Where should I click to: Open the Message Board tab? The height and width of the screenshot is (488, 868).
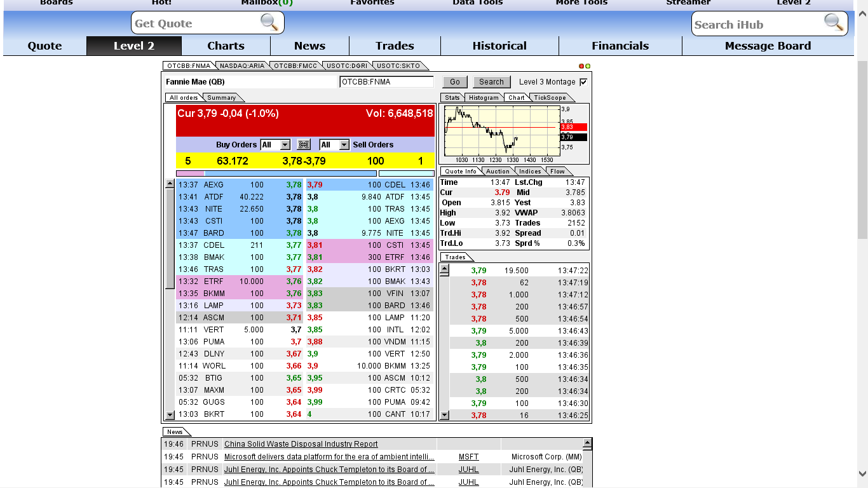(768, 46)
